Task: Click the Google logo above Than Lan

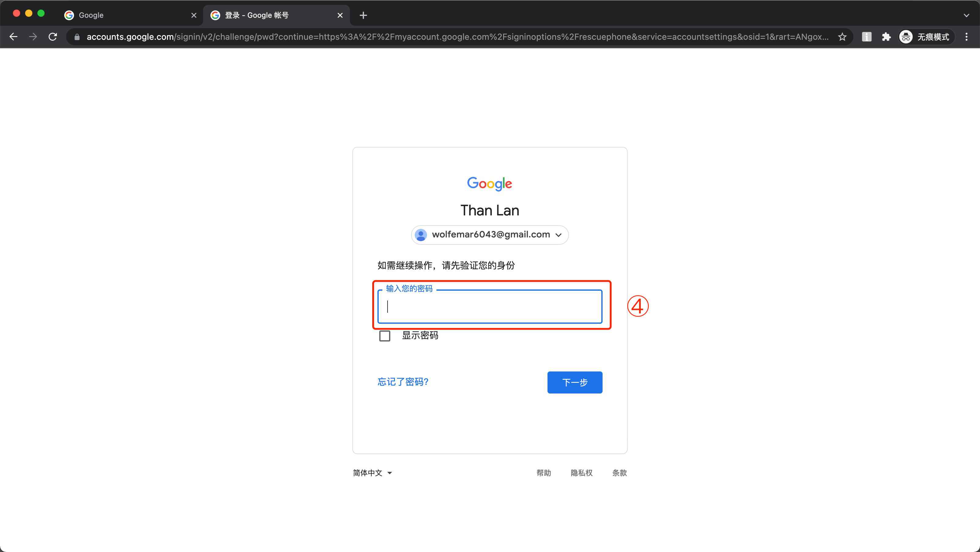Action: pyautogui.click(x=490, y=184)
